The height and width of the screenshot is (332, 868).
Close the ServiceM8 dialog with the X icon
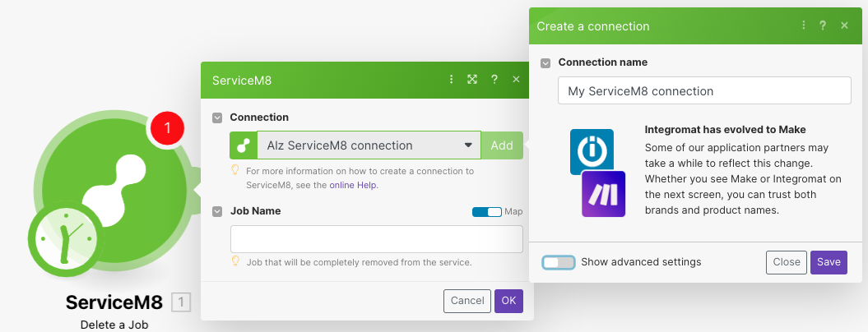pyautogui.click(x=516, y=80)
